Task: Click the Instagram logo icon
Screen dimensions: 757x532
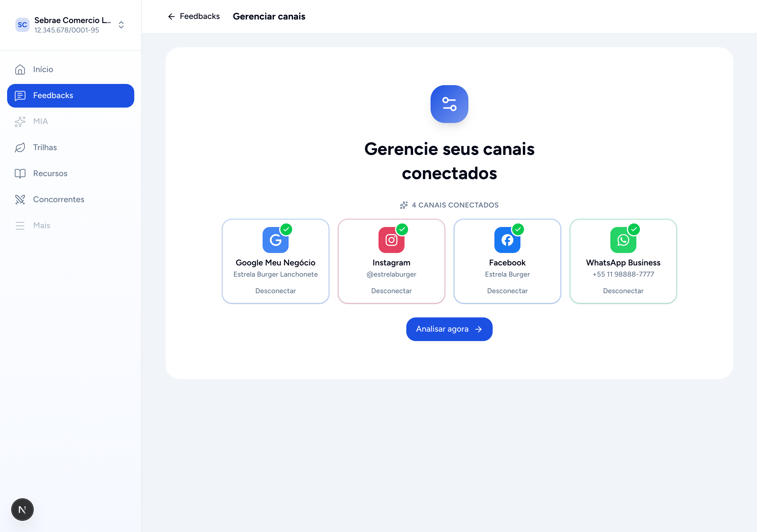Action: click(x=391, y=240)
